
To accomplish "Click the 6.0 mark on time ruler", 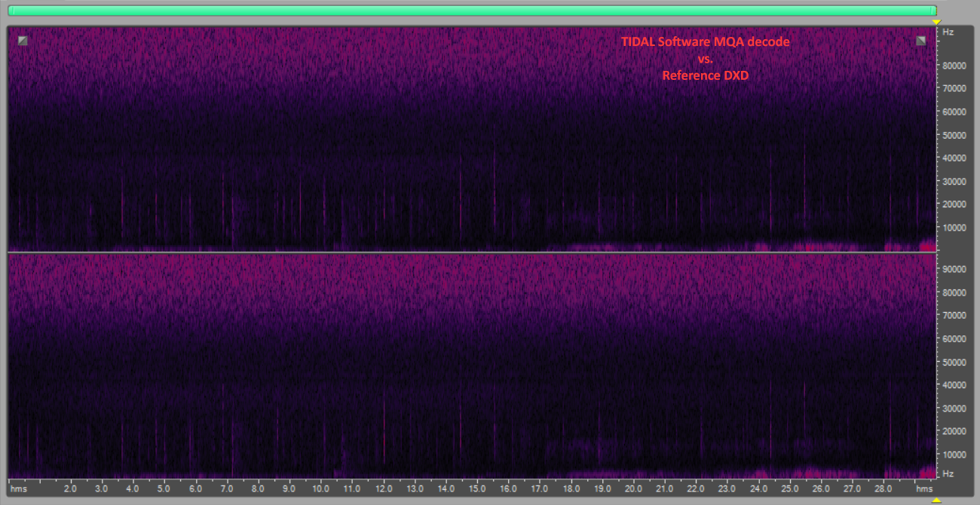I will [x=195, y=489].
